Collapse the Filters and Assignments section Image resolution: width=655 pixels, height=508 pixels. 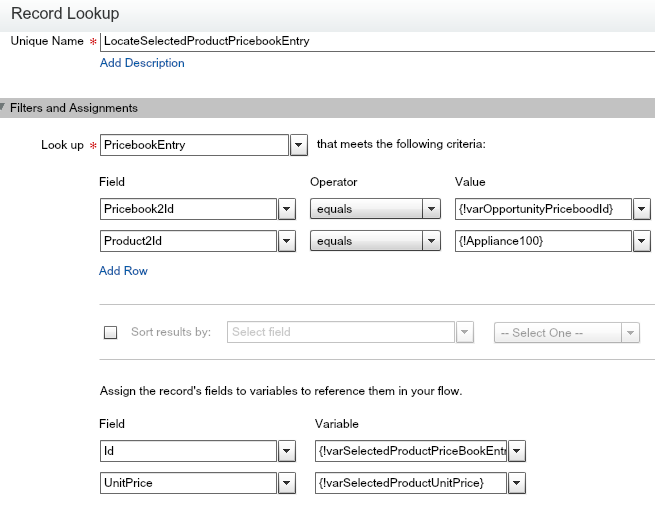[x=5, y=108]
